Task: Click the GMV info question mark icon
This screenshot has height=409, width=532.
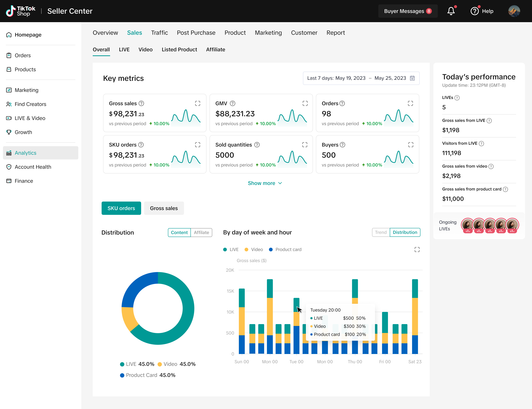Action: tap(233, 104)
